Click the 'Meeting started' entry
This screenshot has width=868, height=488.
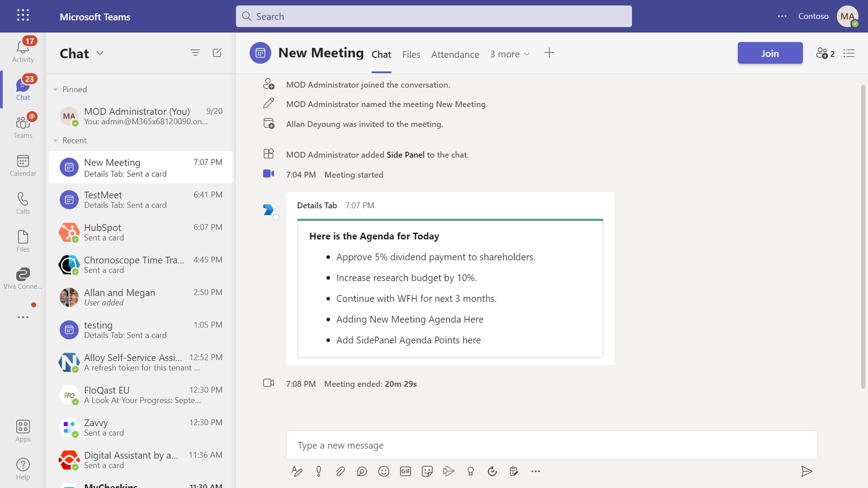(354, 175)
